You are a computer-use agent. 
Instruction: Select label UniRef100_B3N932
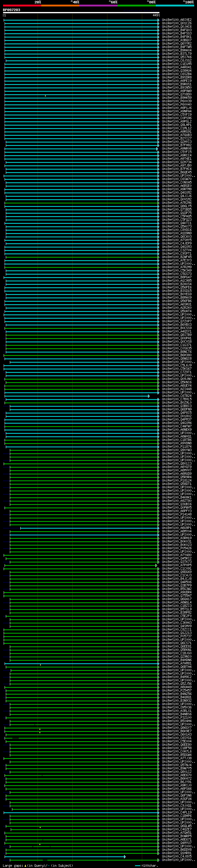[x=176, y=700]
